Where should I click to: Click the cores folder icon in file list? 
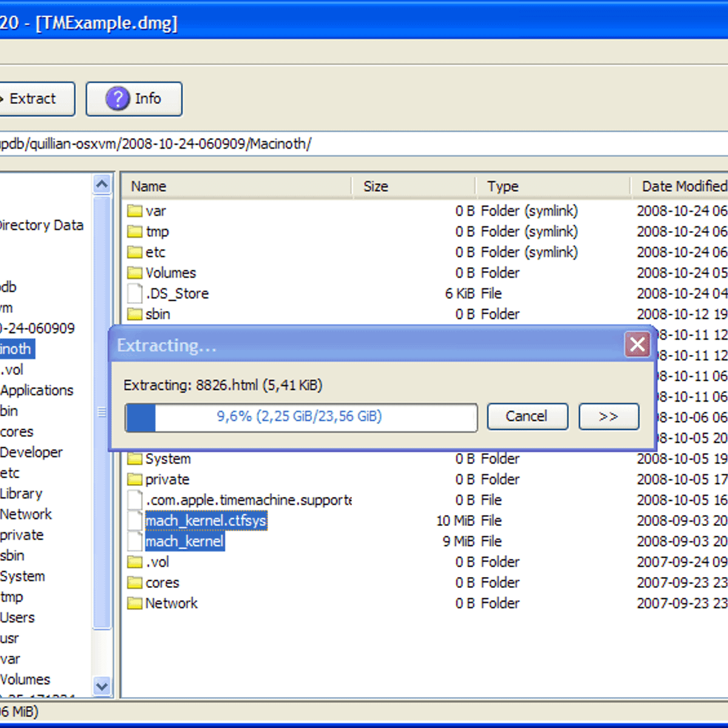click(x=135, y=582)
